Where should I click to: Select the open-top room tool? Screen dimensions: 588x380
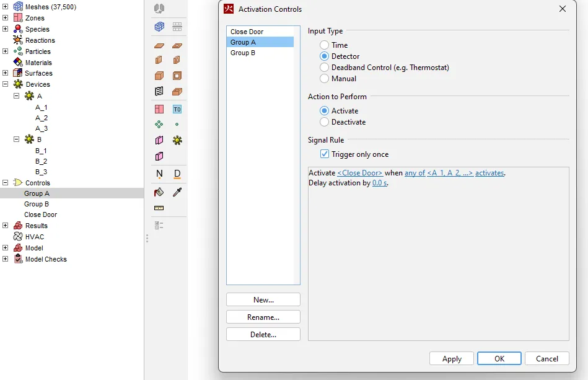point(177,92)
